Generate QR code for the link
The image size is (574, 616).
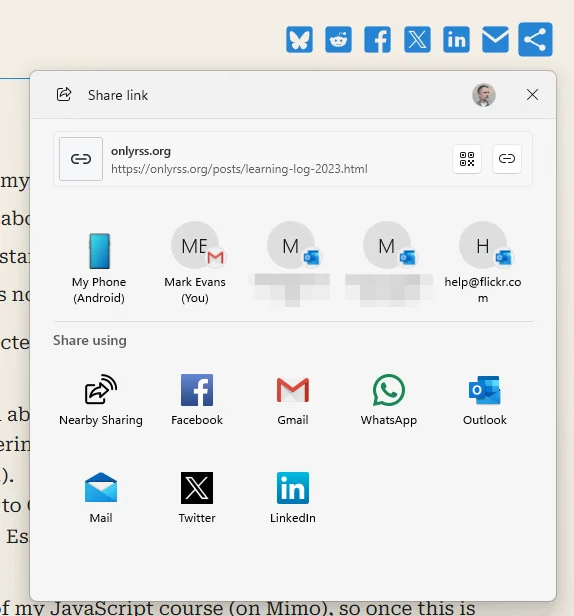click(467, 159)
